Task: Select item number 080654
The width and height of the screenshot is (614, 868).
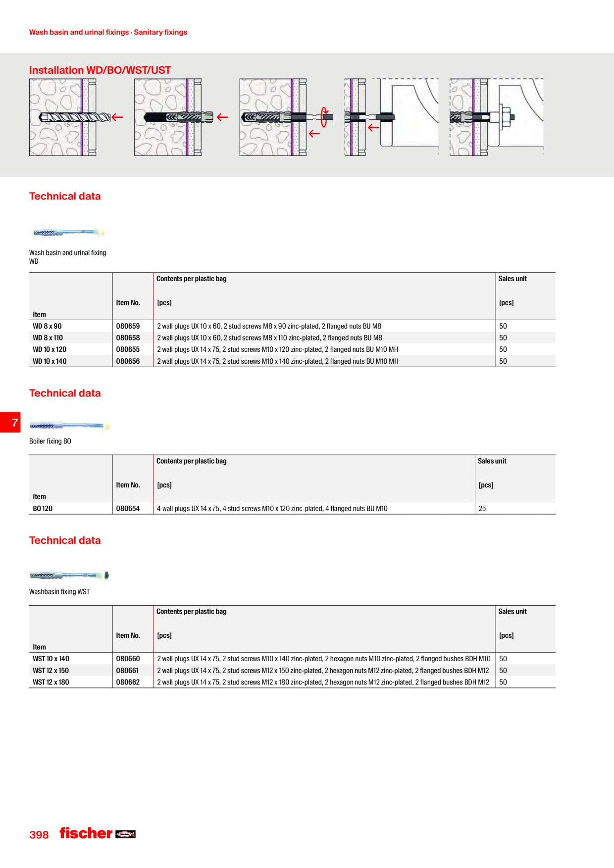Action: pos(128,509)
